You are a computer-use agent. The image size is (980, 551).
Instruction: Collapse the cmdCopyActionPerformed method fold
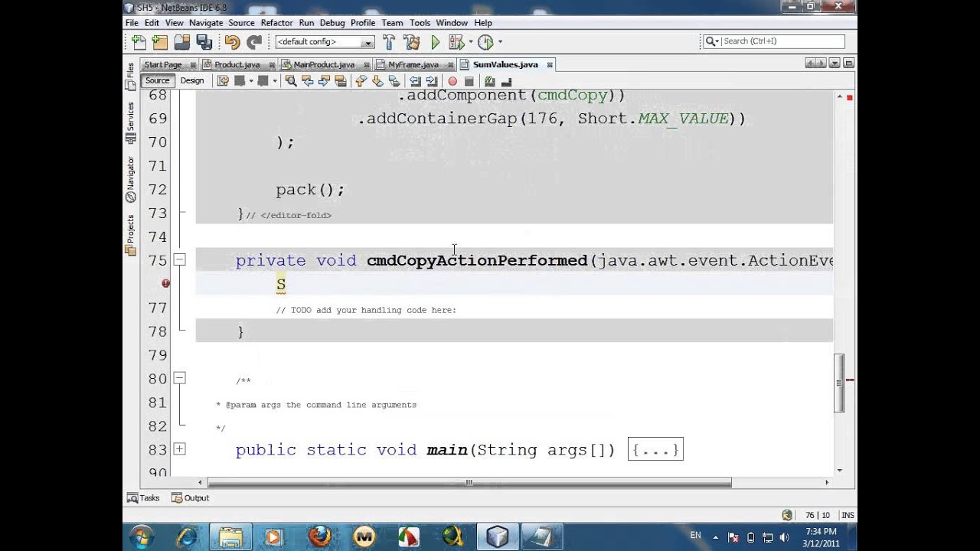(x=179, y=259)
